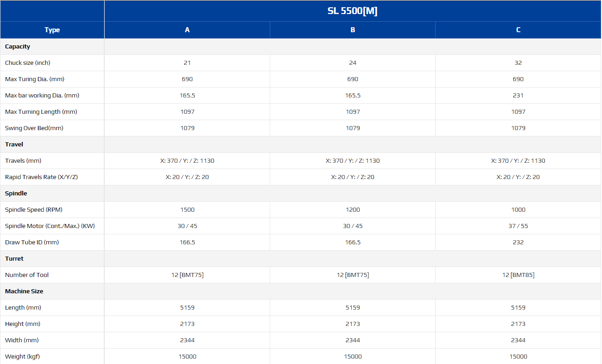This screenshot has width=602, height=364.
Task: Click column header A
Action: pyautogui.click(x=187, y=30)
